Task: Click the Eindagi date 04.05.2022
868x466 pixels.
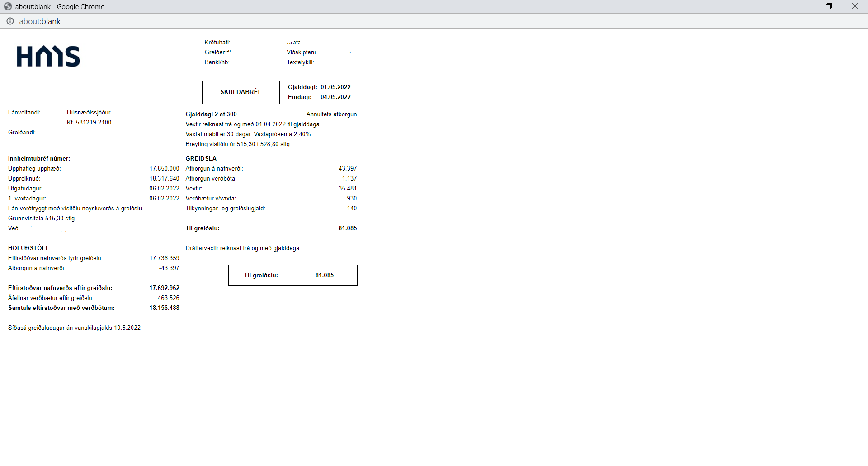Action: (335, 97)
